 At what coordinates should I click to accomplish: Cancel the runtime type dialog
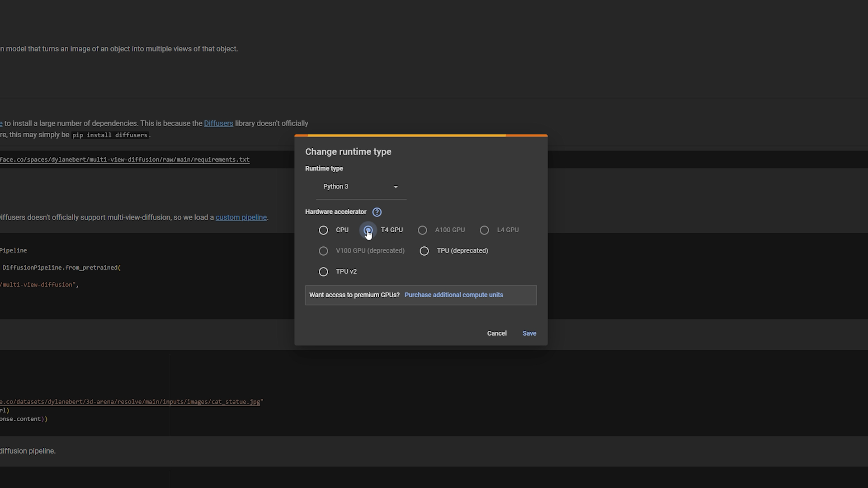coord(496,333)
